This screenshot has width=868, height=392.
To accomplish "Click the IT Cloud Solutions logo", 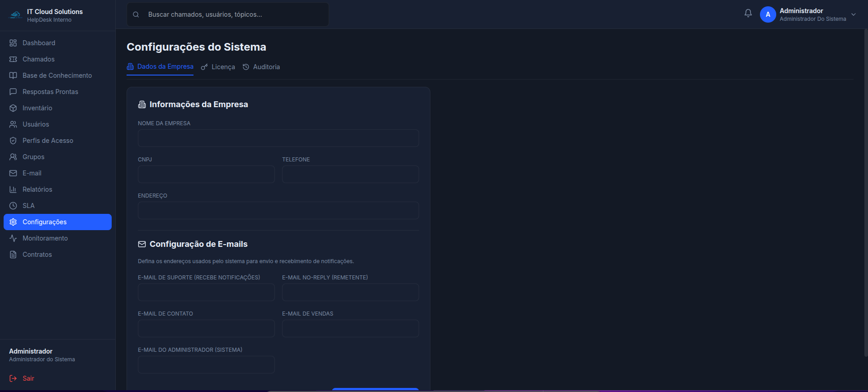I will pyautogui.click(x=16, y=15).
